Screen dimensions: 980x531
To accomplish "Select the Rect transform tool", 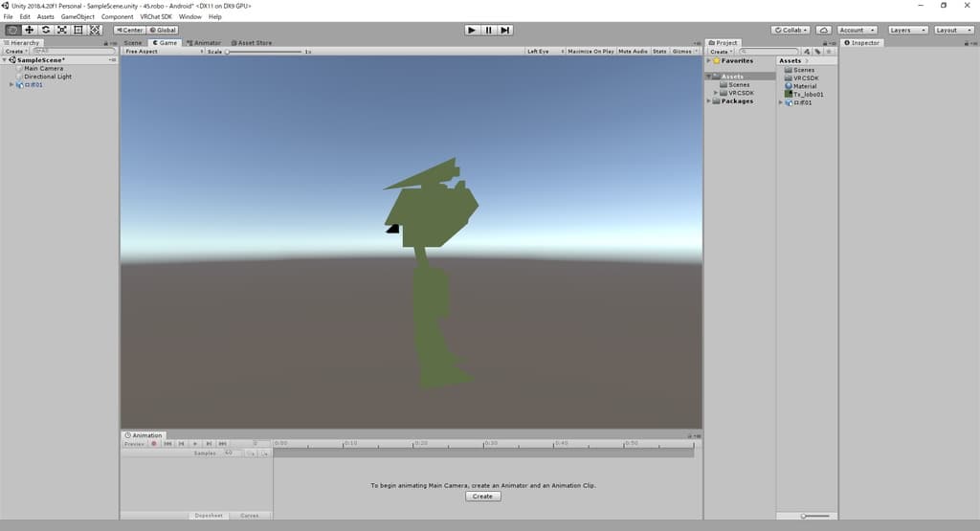I will [78, 30].
